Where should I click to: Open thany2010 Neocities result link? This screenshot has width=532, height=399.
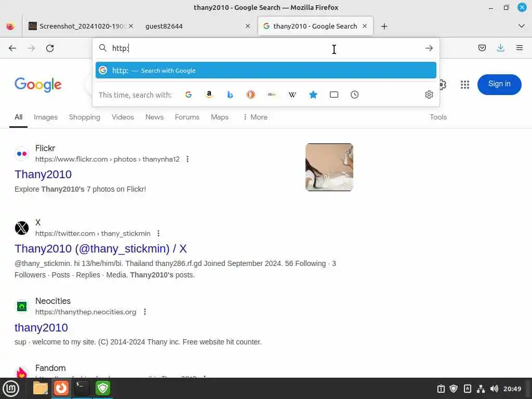(x=41, y=328)
